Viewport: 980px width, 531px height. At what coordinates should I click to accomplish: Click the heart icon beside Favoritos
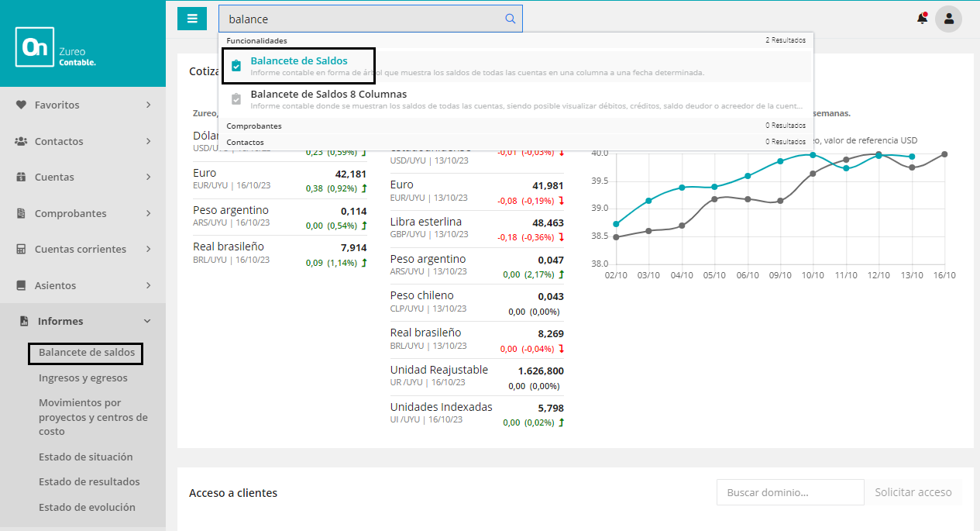21,105
